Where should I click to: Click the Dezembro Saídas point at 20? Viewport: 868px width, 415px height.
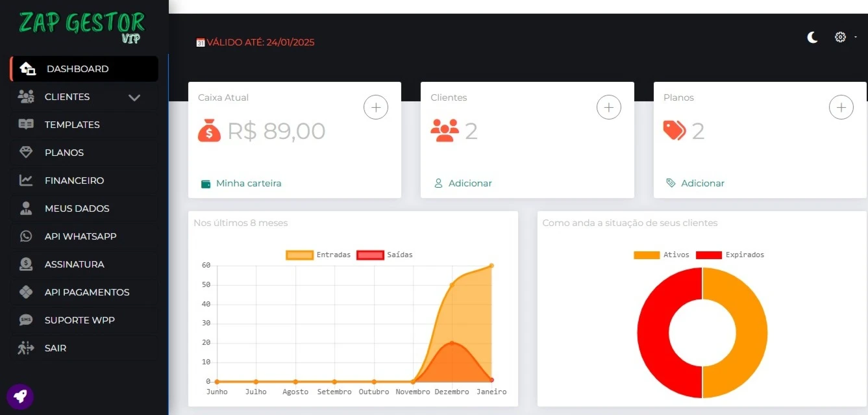(452, 343)
